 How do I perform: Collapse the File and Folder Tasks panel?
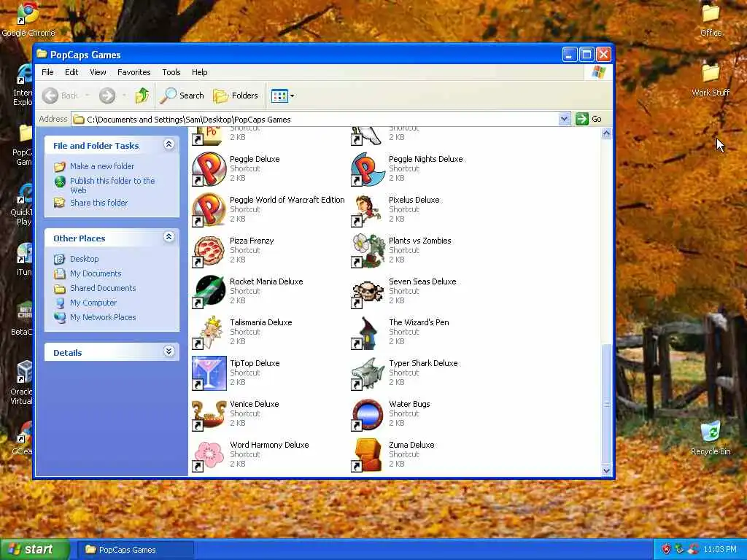click(169, 144)
